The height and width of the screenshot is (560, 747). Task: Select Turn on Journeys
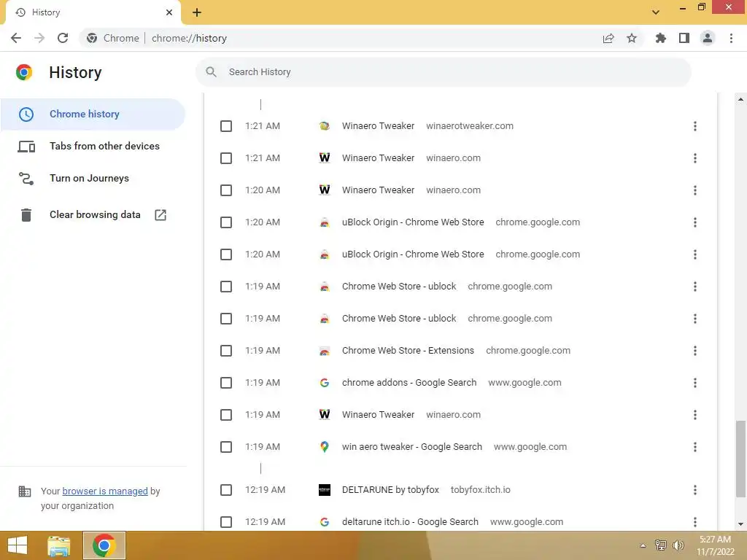tap(93, 178)
